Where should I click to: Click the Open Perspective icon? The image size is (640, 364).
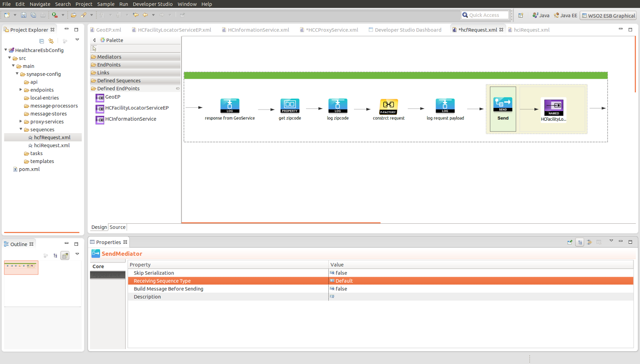point(521,16)
